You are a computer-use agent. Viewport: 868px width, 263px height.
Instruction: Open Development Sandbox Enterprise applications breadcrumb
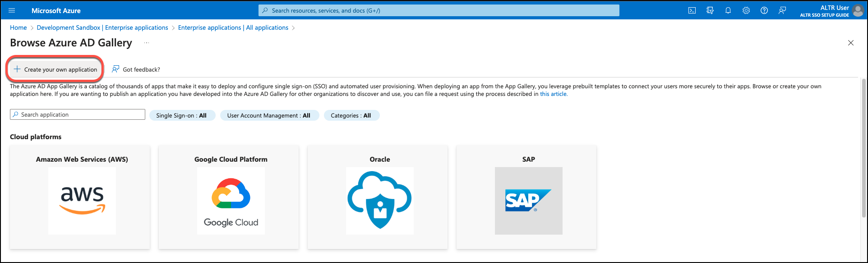click(102, 27)
